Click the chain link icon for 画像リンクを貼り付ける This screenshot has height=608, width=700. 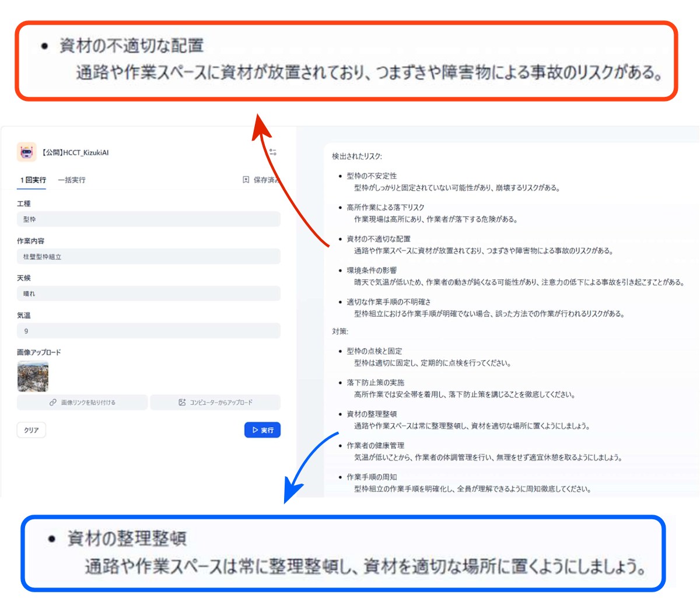point(53,403)
